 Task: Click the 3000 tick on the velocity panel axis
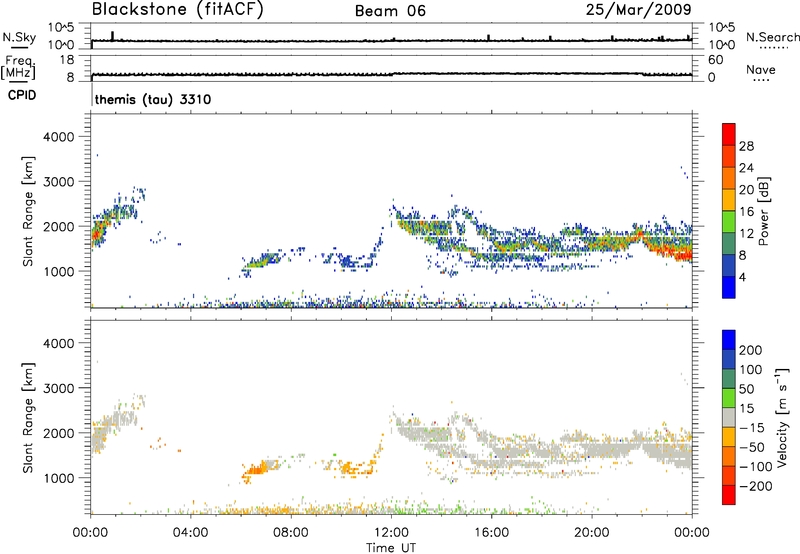coord(59,388)
